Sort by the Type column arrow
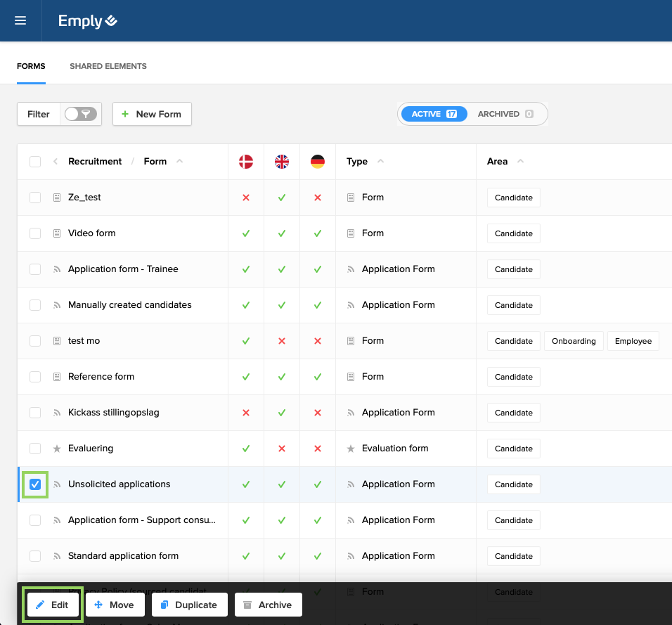Image resolution: width=672 pixels, height=625 pixels. pyautogui.click(x=380, y=162)
